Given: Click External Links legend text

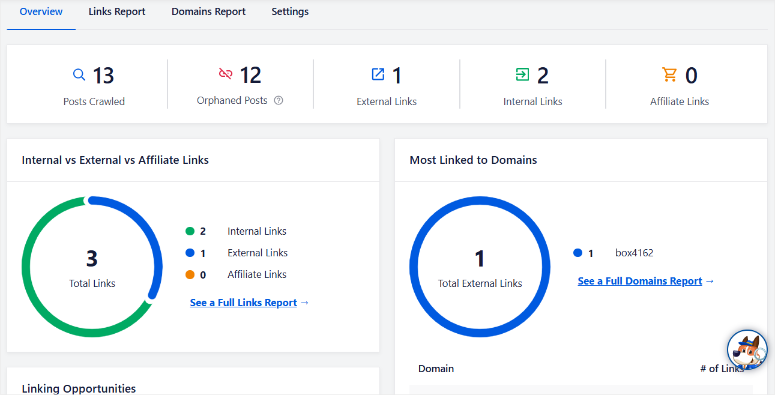Looking at the screenshot, I should click(257, 253).
